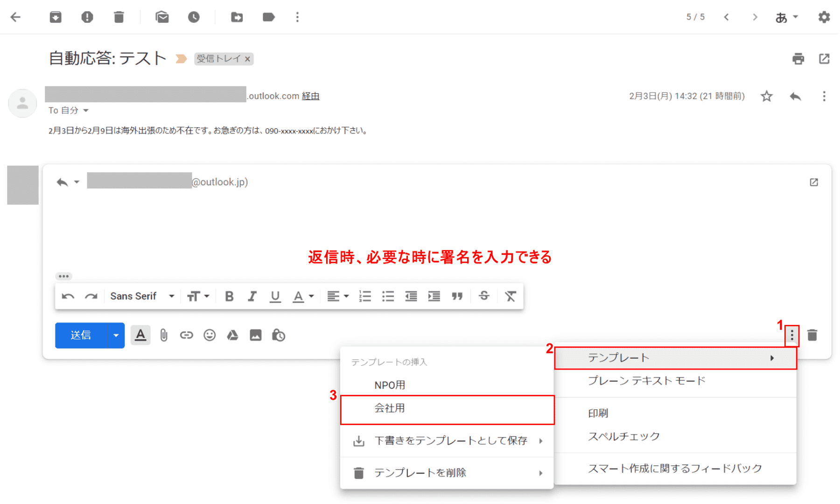Open the Sans Serif font dropdown
The width and height of the screenshot is (840, 504).
point(142,296)
